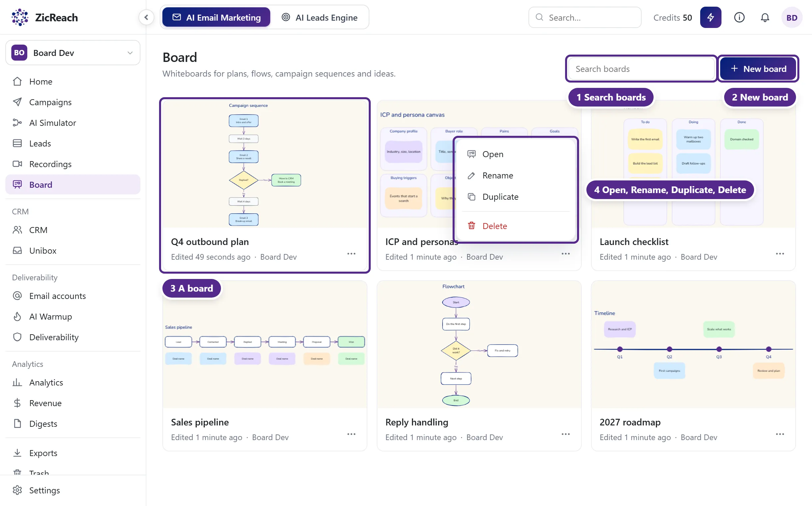Open Digests page
The width and height of the screenshot is (812, 506).
pos(73,424)
